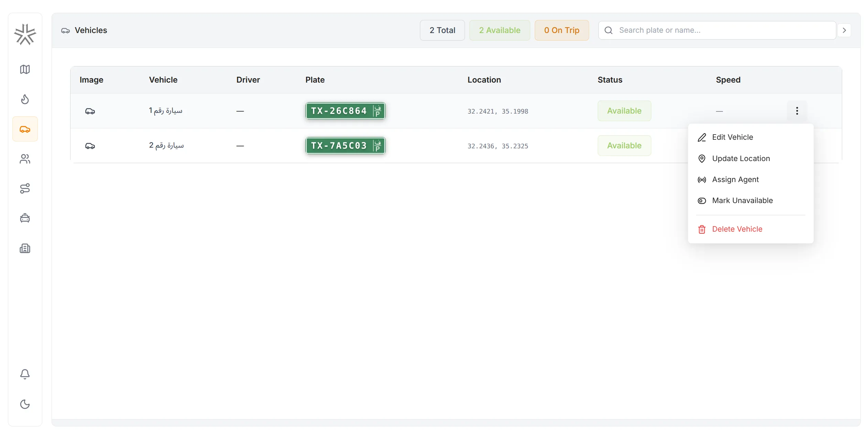Expand the chevron next to search box
The height and width of the screenshot is (435, 868).
click(844, 30)
